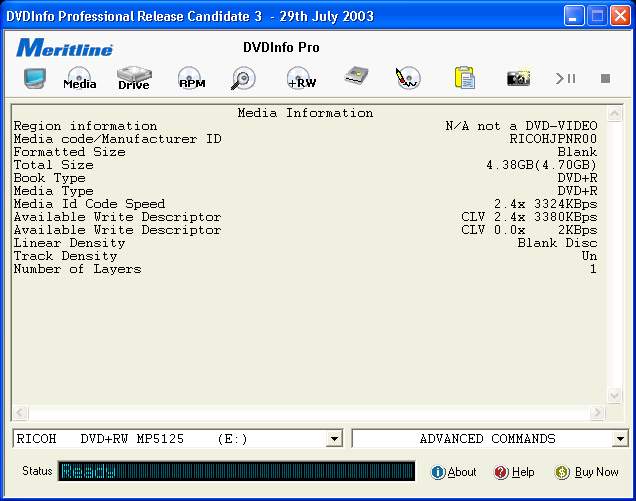Click the monitor system info icon

(x=35, y=78)
